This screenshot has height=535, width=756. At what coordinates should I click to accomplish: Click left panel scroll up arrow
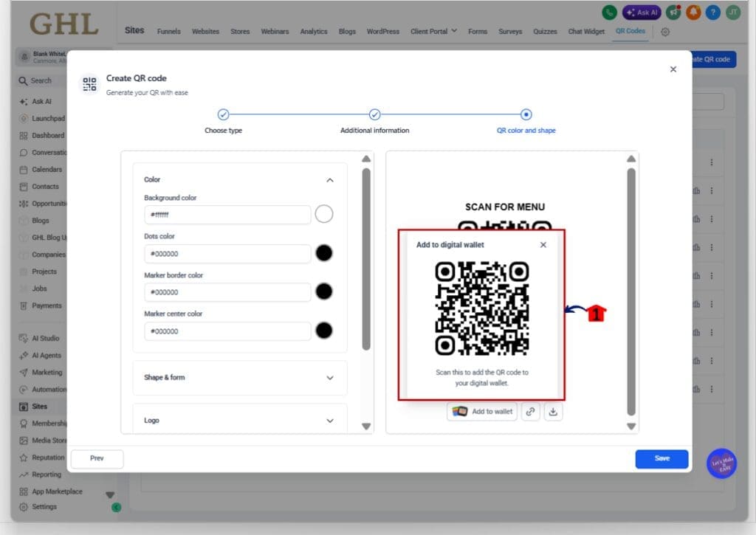click(x=366, y=159)
